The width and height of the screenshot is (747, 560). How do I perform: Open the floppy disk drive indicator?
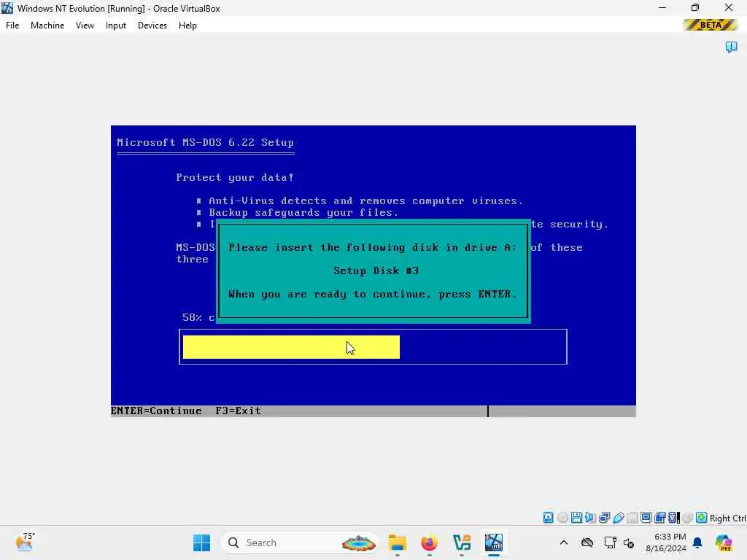tap(576, 518)
